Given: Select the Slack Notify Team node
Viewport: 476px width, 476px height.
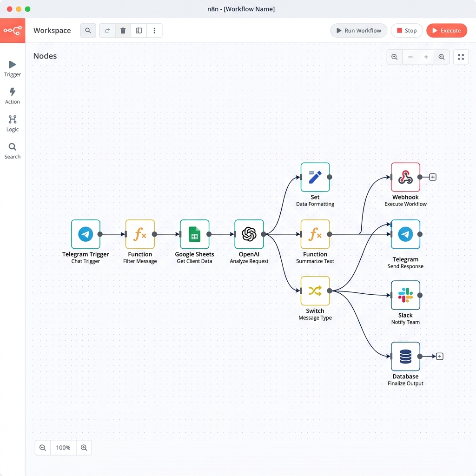Looking at the screenshot, I should pos(405,295).
